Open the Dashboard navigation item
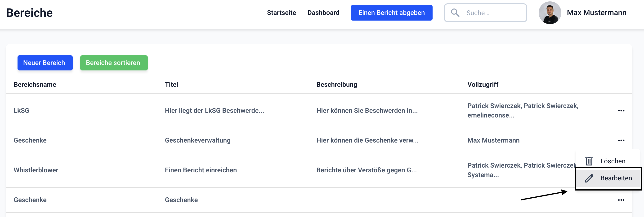The width and height of the screenshot is (644, 217). point(323,13)
